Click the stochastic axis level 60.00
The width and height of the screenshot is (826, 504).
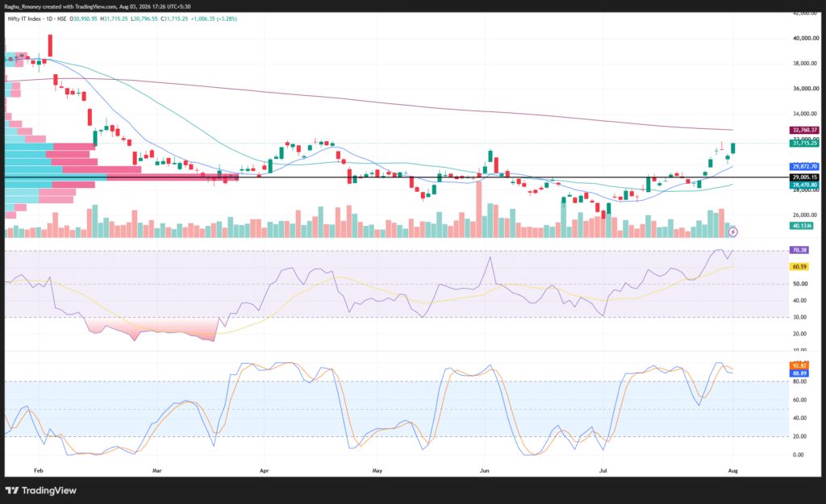[x=800, y=400]
